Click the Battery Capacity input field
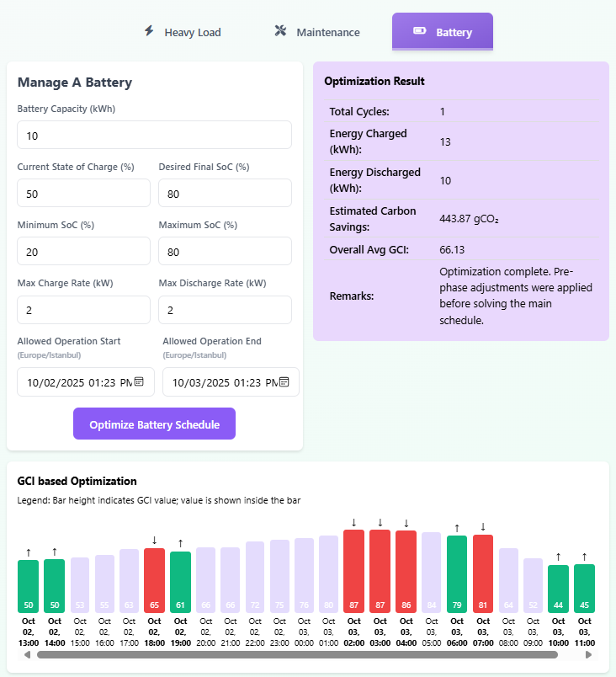 tap(154, 136)
